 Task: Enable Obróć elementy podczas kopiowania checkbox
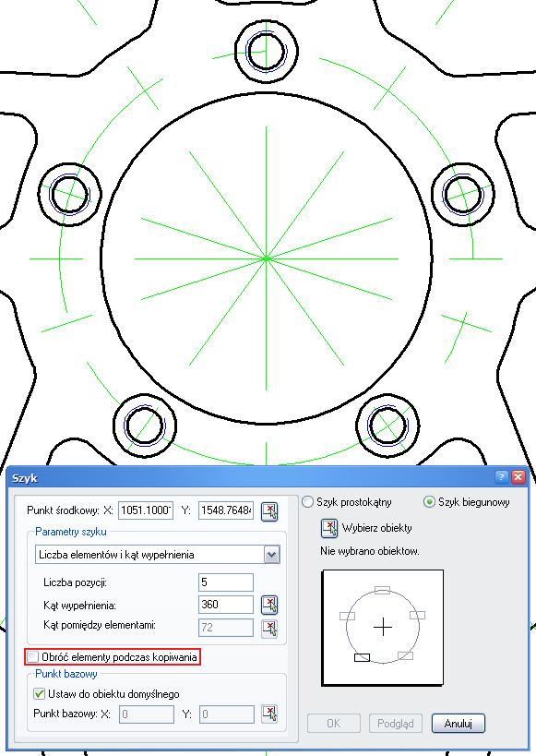click(33, 656)
